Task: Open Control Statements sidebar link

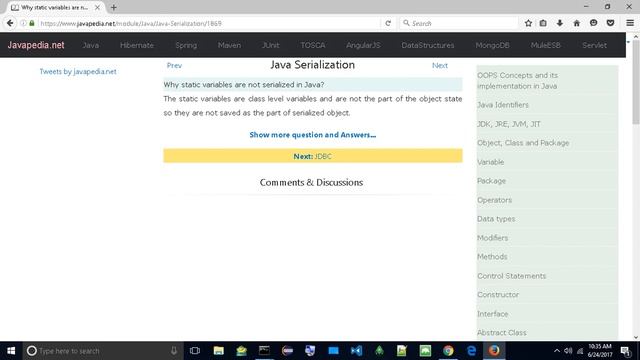Action: (x=511, y=276)
